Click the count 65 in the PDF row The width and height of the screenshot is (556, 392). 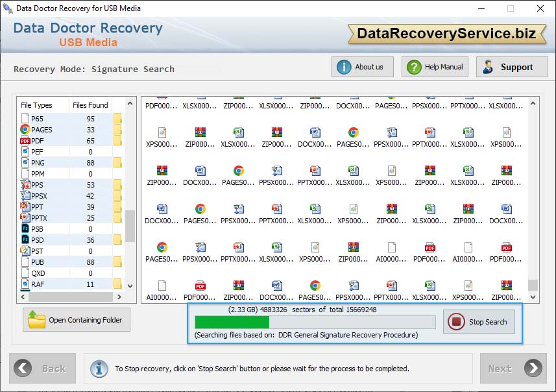90,141
